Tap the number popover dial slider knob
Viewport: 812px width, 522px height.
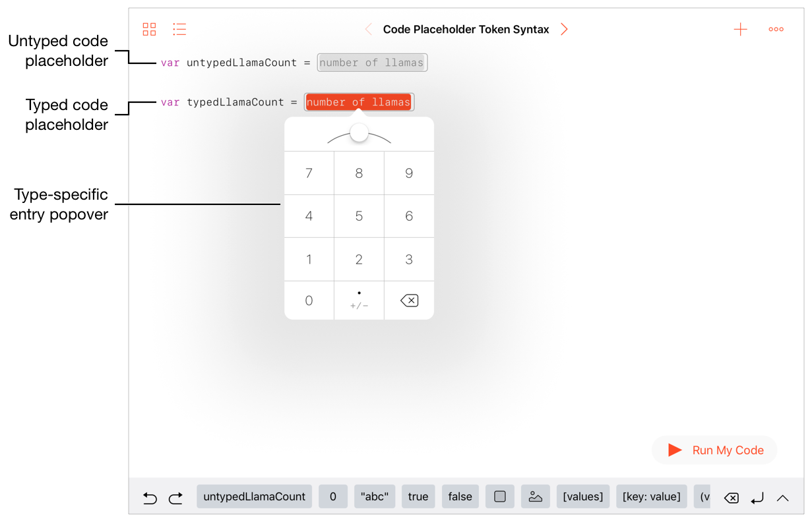click(x=359, y=132)
